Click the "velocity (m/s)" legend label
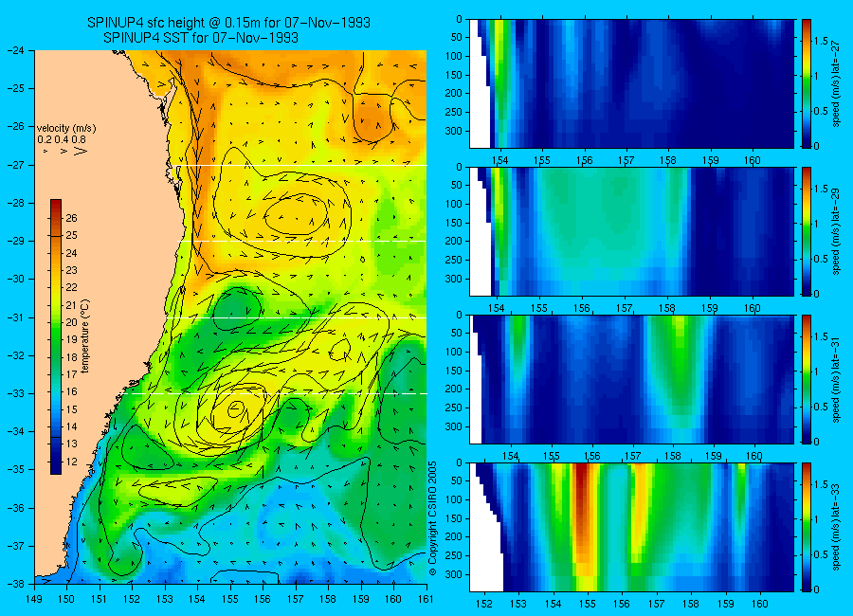The width and height of the screenshot is (853, 616). click(66, 129)
